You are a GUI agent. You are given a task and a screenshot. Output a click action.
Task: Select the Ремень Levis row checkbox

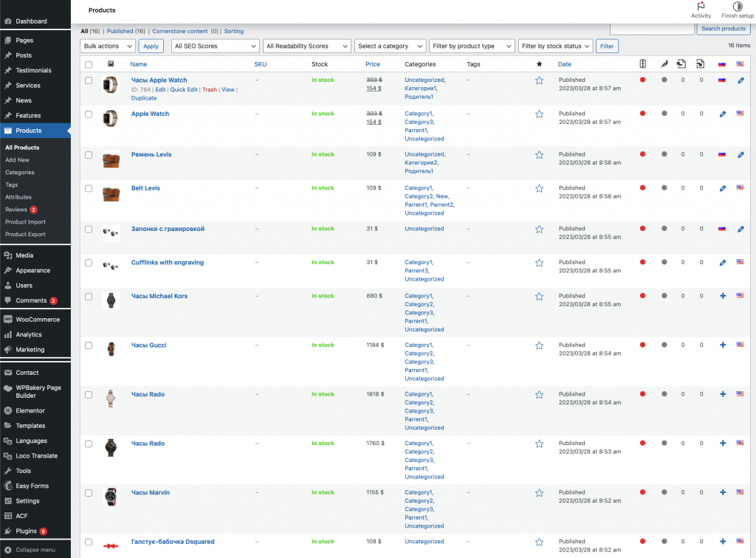click(89, 155)
